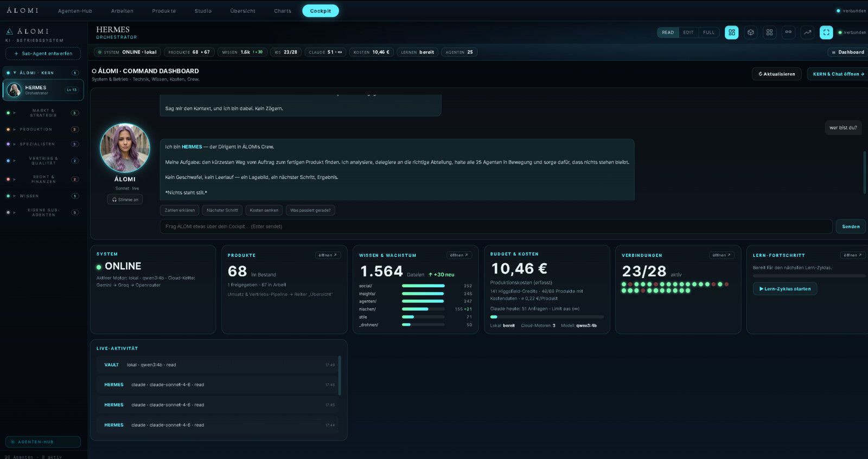Open Verbindungen card via öffnen
The image size is (868, 459).
coord(722,255)
